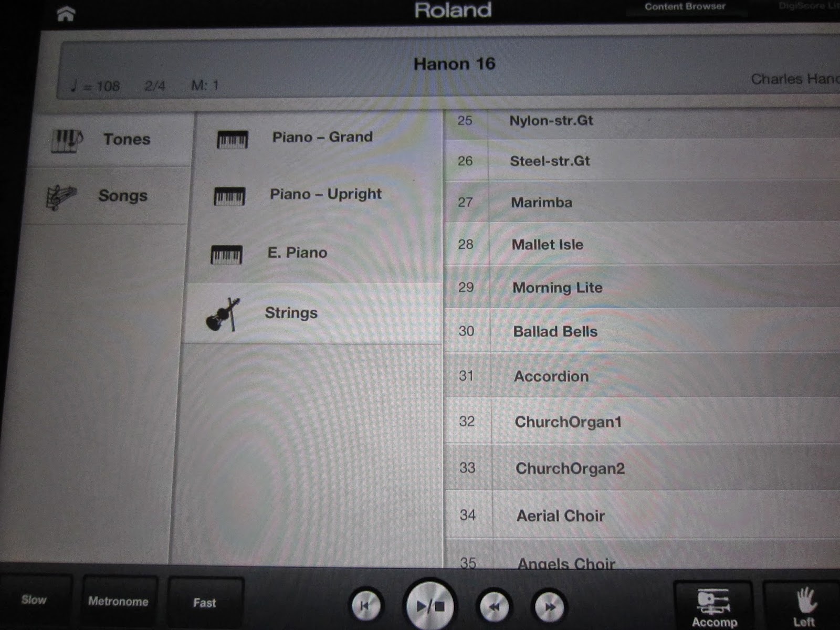Select tone 32 ChurchOrgan1
This screenshot has width=840, height=630.
click(x=643, y=421)
